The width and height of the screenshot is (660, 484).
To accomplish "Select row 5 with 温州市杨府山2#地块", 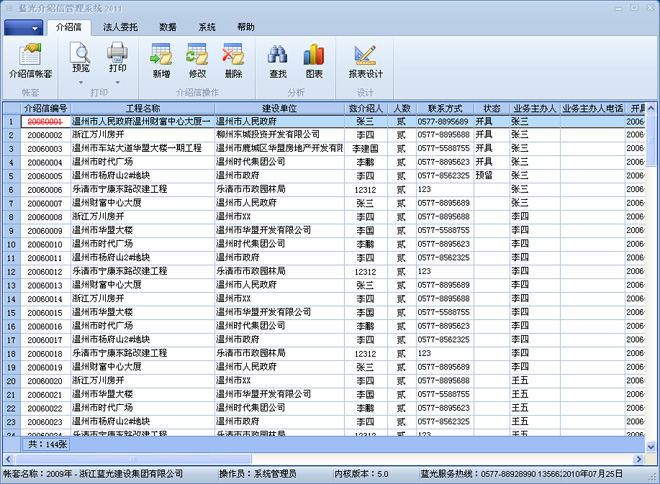I will tap(324, 176).
